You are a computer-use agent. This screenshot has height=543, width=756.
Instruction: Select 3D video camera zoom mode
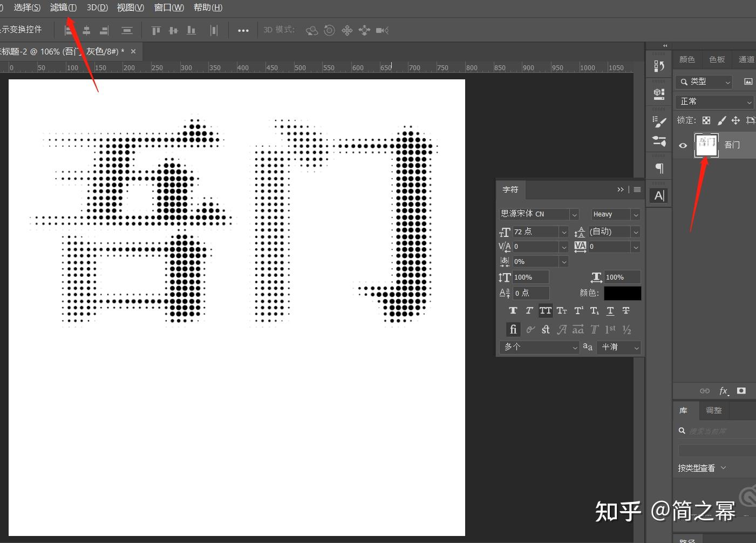click(x=382, y=30)
